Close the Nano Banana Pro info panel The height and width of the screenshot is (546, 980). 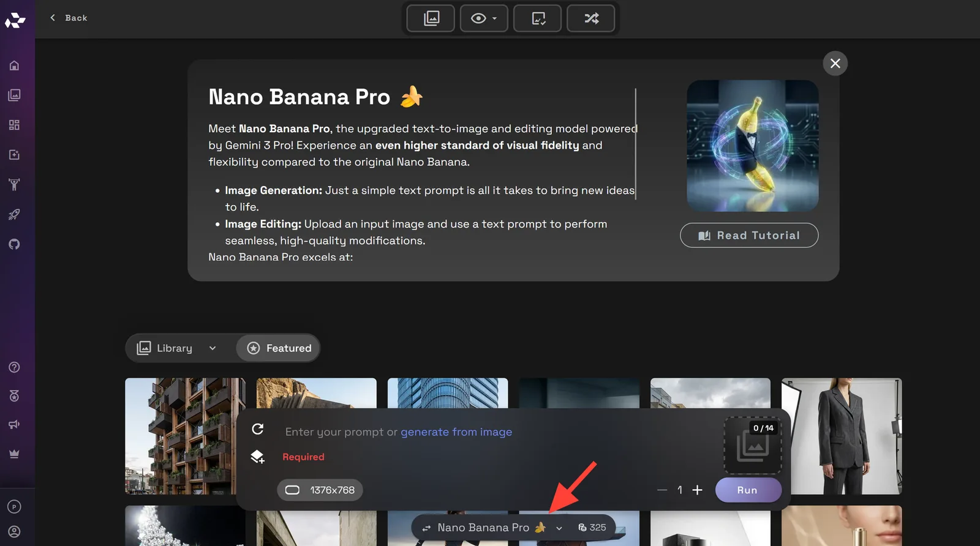coord(835,63)
